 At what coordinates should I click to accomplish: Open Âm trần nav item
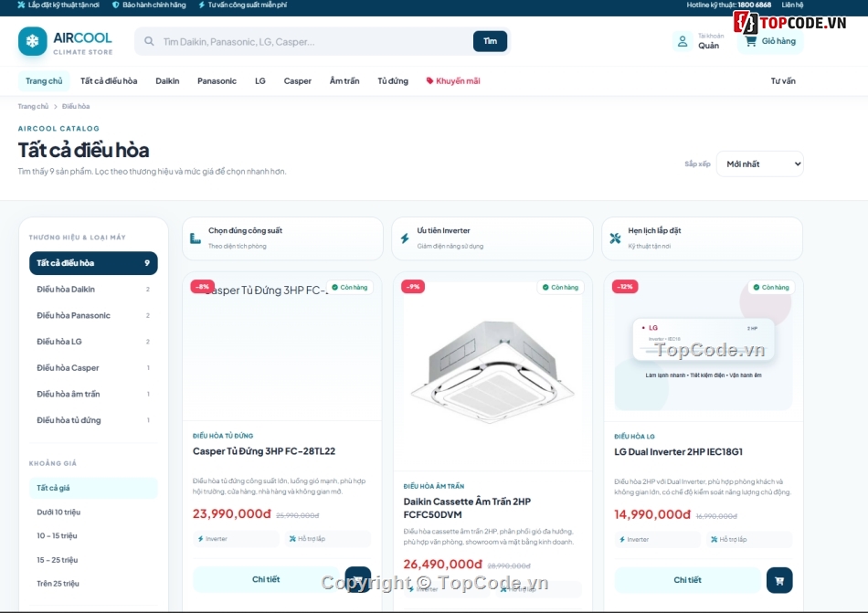click(344, 80)
